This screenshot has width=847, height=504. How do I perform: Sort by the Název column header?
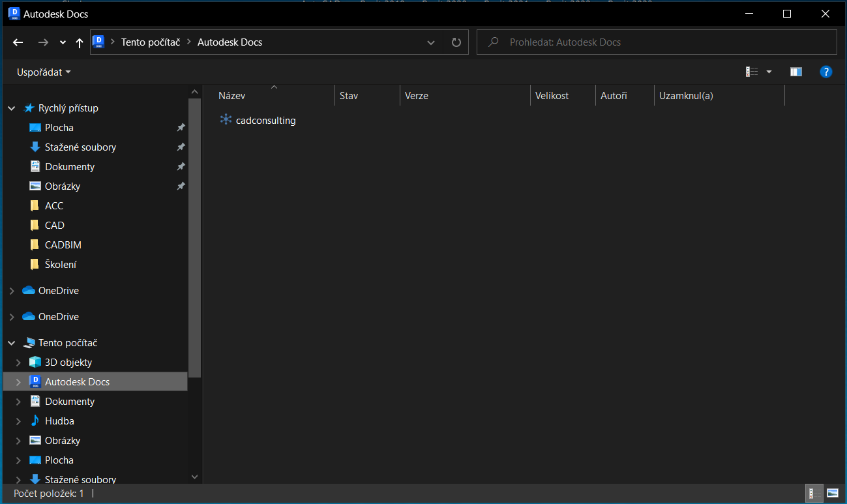click(x=231, y=96)
